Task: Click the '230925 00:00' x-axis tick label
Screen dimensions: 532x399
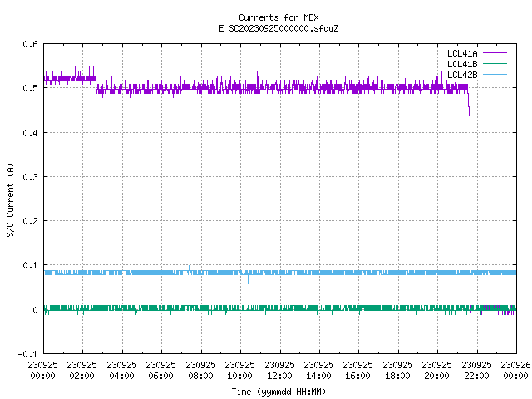Action: click(42, 371)
